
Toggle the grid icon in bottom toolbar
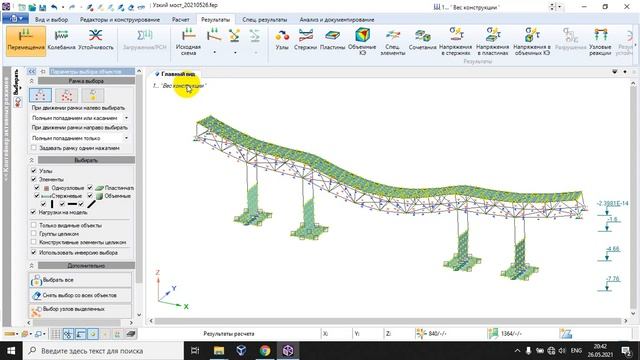(56, 334)
